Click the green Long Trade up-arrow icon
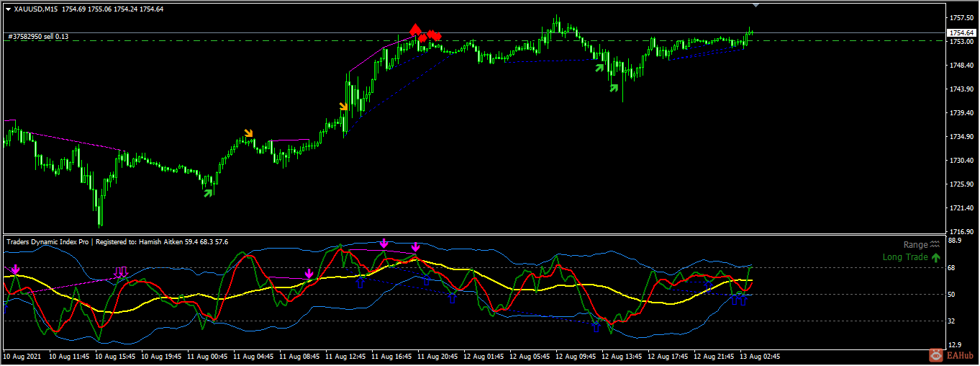Image resolution: width=980 pixels, height=366 pixels. (935, 257)
